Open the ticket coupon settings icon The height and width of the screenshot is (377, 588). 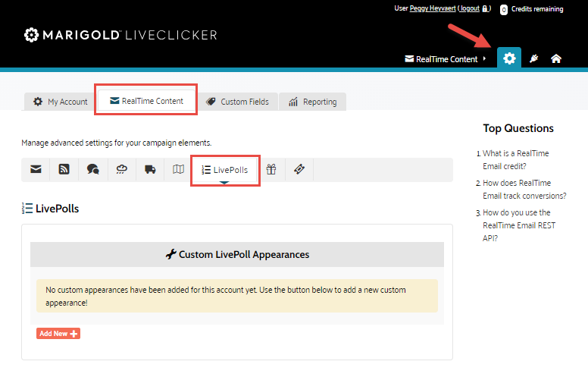coord(299,170)
